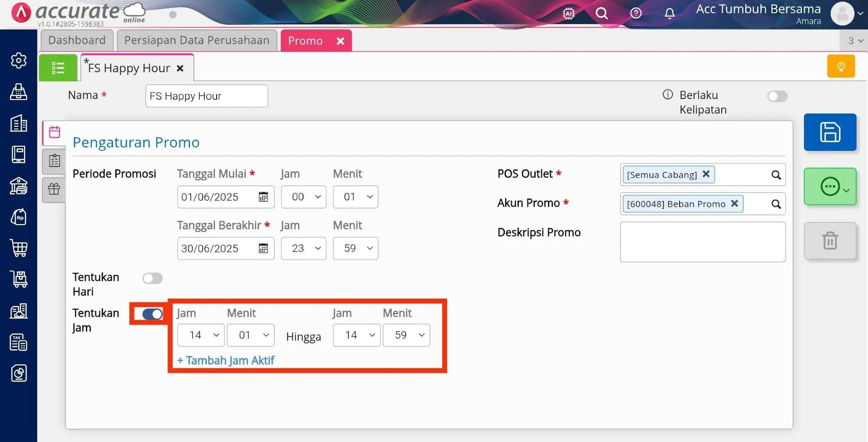This screenshot has width=868, height=442.
Task: Open the end Menit dropdown showing 59
Action: click(356, 248)
